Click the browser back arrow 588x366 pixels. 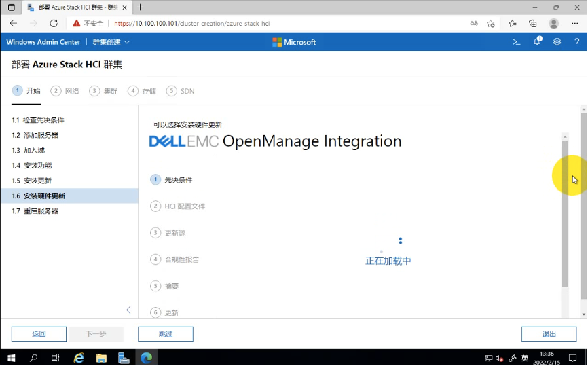point(14,23)
